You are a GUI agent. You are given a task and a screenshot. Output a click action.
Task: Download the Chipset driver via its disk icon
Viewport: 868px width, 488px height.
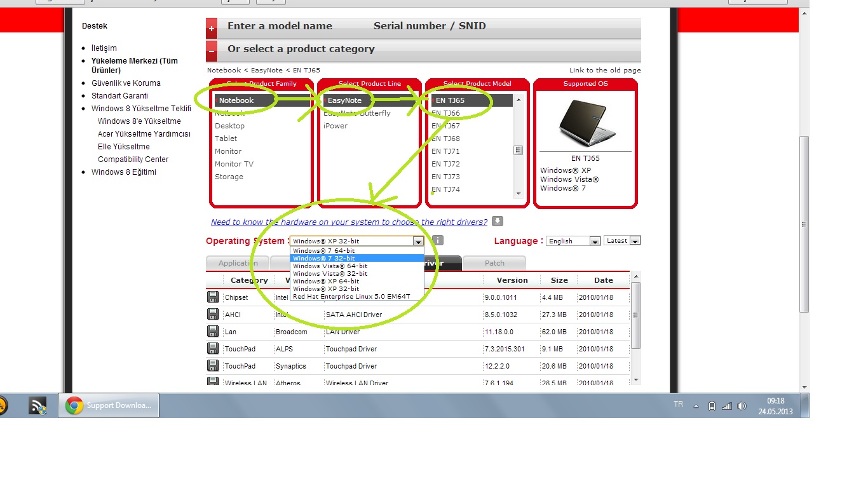pos(213,297)
